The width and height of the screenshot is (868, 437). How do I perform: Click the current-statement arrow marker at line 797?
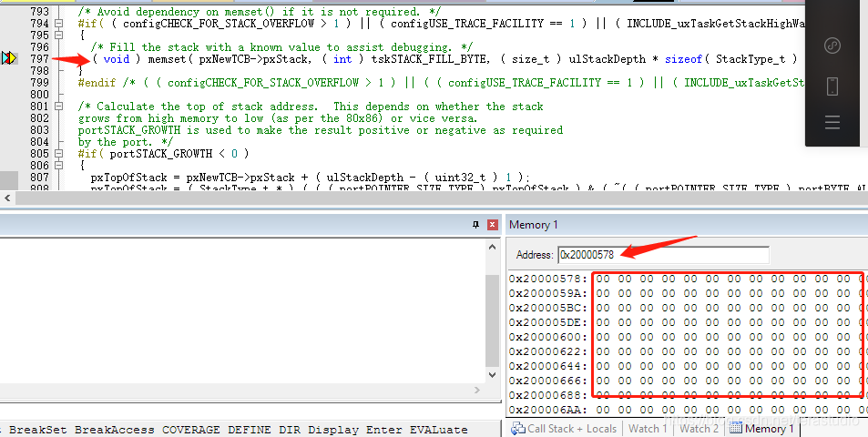tap(9, 57)
